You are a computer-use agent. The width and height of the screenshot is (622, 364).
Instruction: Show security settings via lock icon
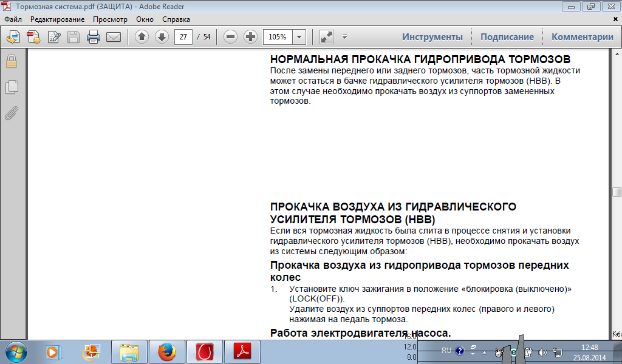click(x=11, y=61)
